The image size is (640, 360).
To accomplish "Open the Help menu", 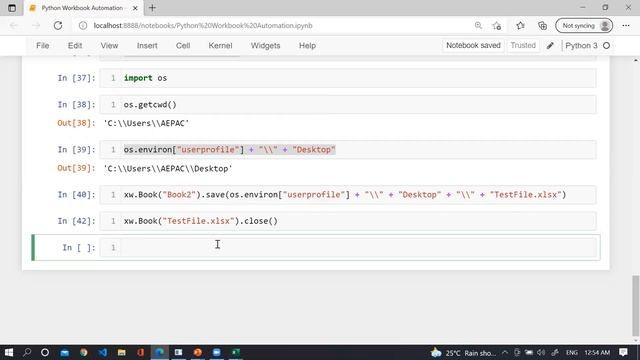I will click(x=307, y=46).
